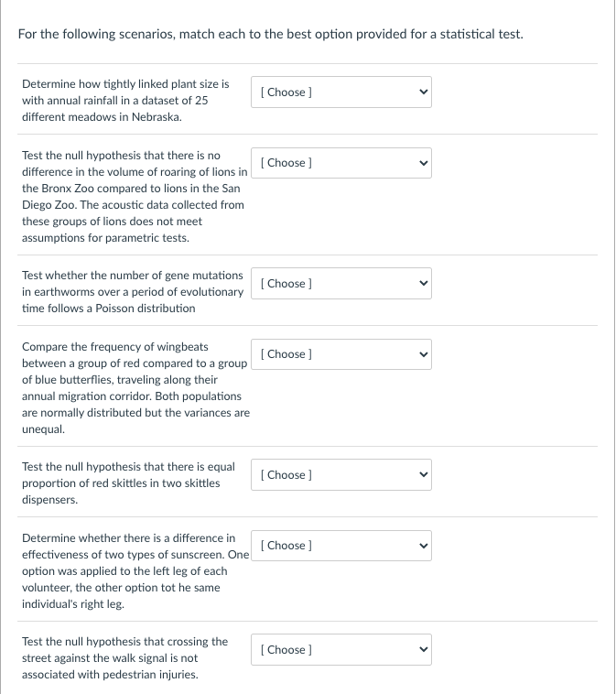616x694 pixels.
Task: Expand the Choose menu for pedestrian injuries scenario
Action: tap(341, 649)
